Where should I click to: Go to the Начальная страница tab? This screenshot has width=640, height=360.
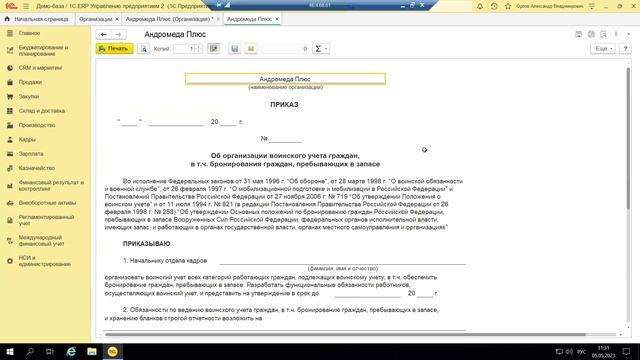pos(36,19)
